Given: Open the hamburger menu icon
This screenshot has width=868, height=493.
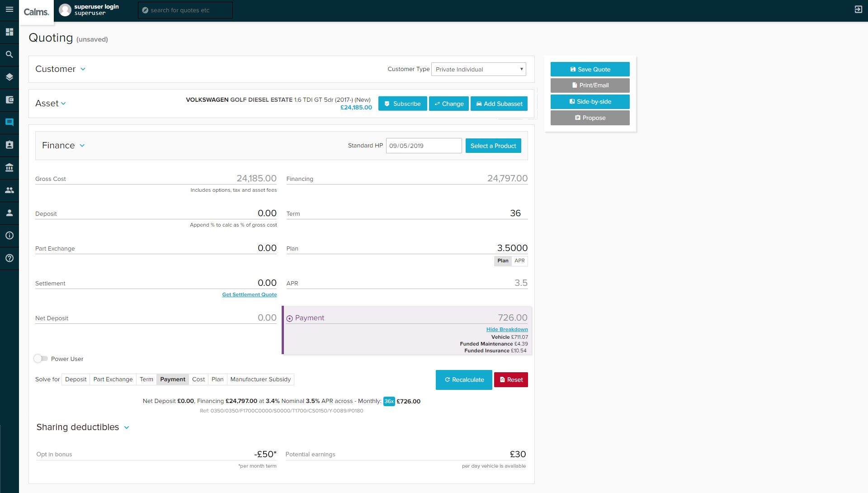Looking at the screenshot, I should click(x=9, y=9).
